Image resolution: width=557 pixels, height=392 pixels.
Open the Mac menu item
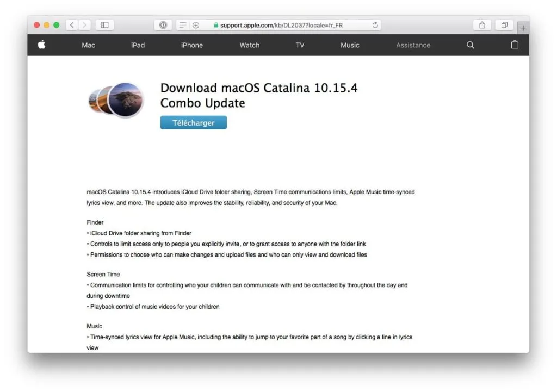89,45
